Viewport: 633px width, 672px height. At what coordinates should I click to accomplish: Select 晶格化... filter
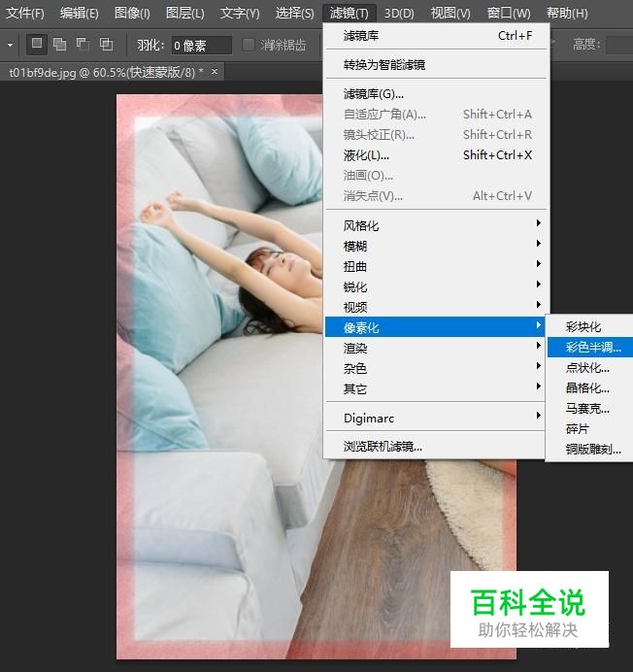pyautogui.click(x=590, y=387)
